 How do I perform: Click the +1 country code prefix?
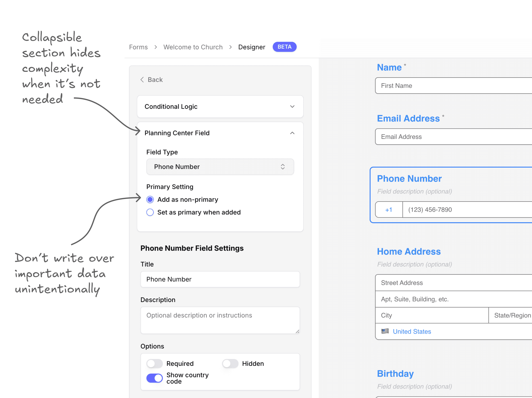[389, 210]
